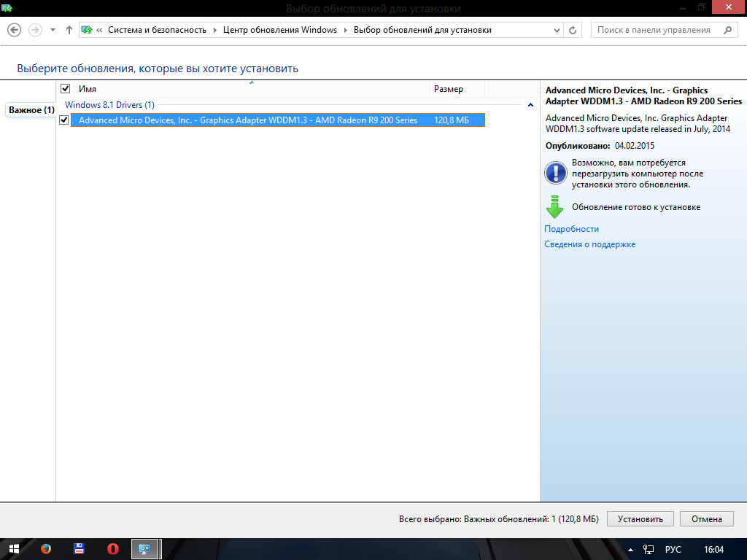Sort by 'Размер' column header

457,89
